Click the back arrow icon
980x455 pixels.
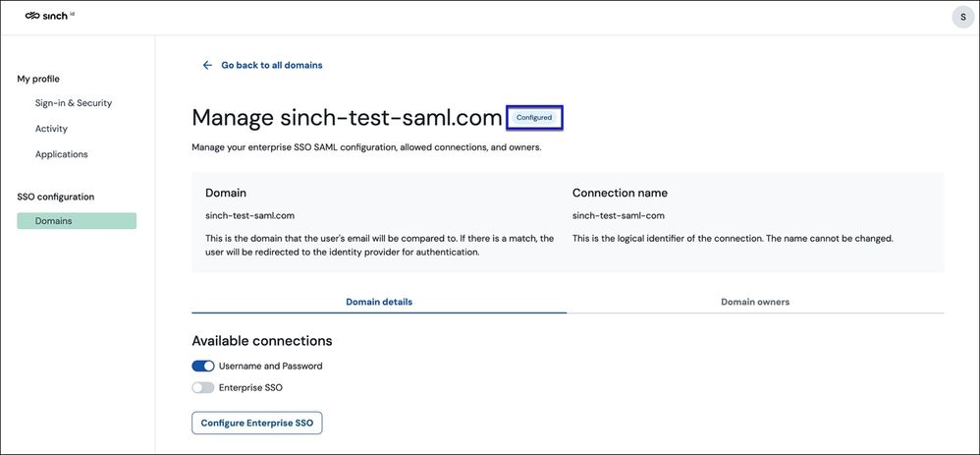(x=207, y=65)
